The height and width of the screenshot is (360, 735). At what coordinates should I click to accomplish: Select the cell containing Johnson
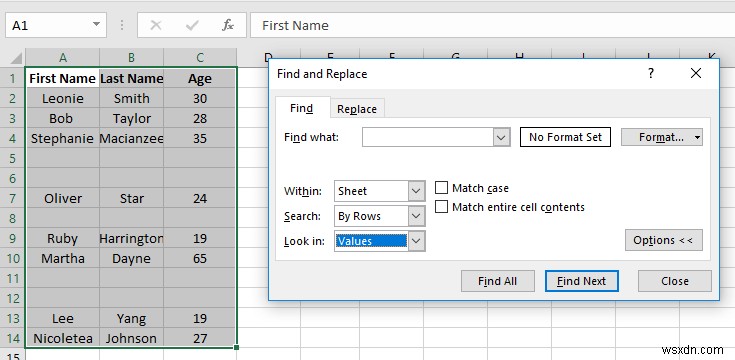[x=132, y=338]
